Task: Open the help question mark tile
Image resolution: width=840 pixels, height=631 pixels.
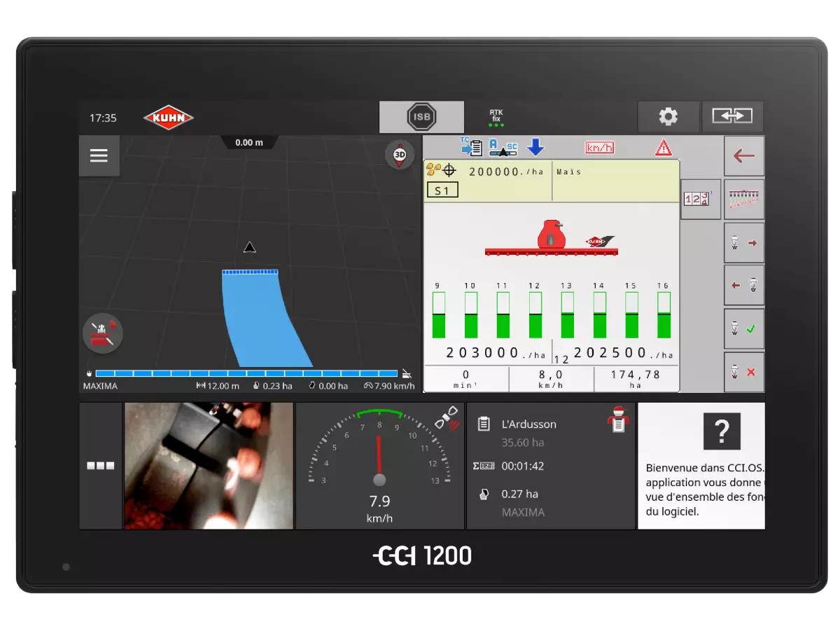Action: pyautogui.click(x=721, y=431)
